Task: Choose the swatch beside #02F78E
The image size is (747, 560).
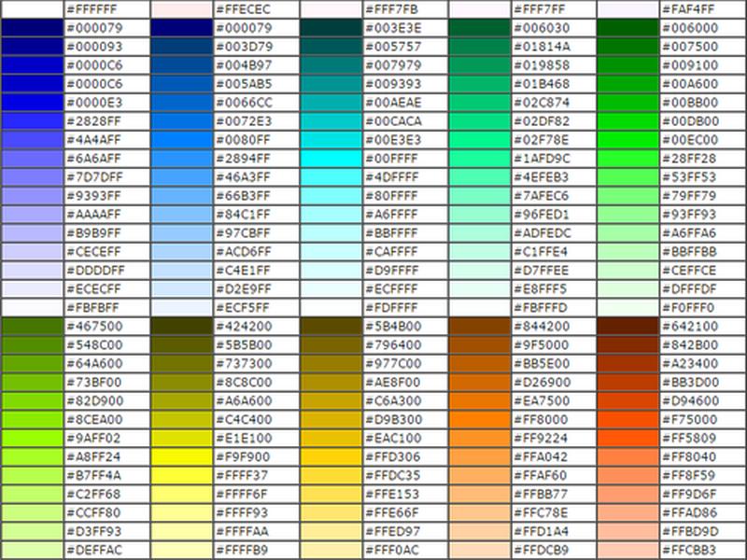Action: pyautogui.click(x=480, y=140)
